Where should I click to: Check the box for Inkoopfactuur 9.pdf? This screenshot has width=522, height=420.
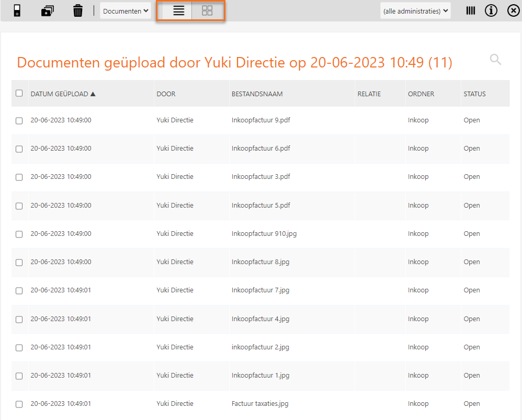[x=19, y=121]
